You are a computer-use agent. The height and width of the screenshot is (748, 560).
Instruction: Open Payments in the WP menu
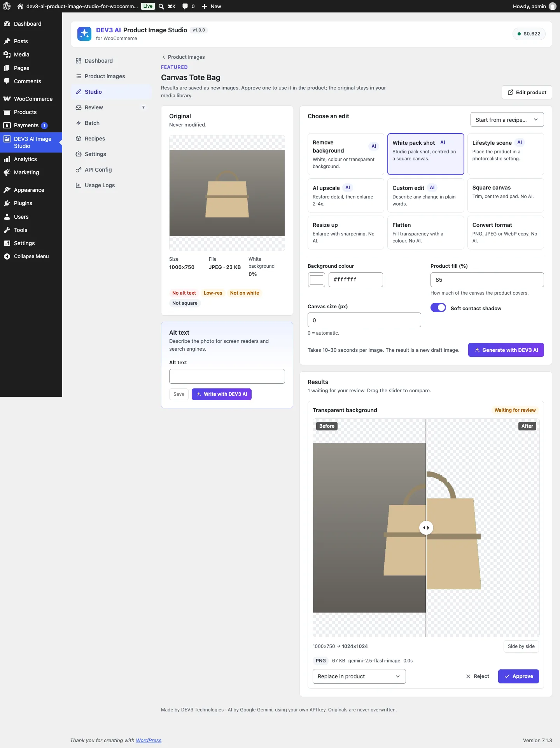(x=31, y=125)
